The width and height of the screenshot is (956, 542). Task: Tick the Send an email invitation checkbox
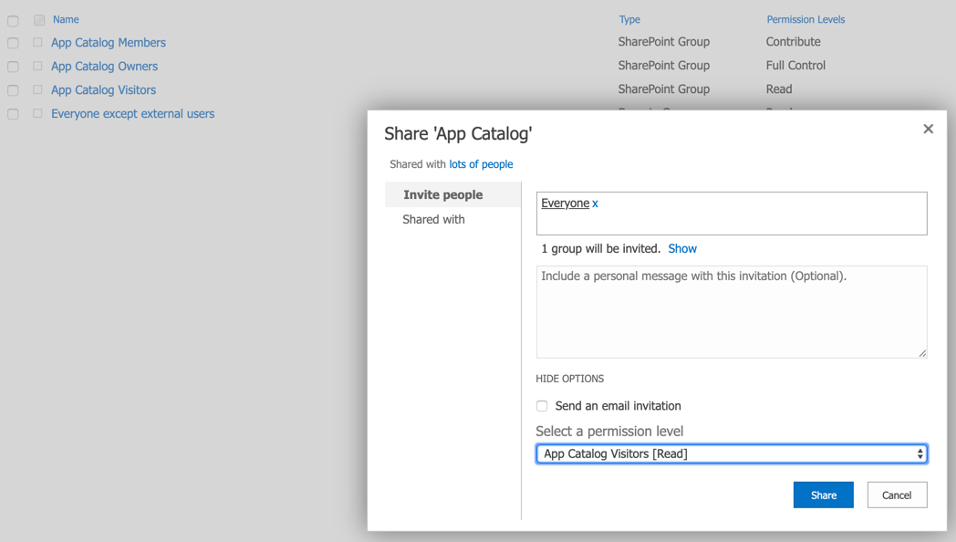pos(541,406)
